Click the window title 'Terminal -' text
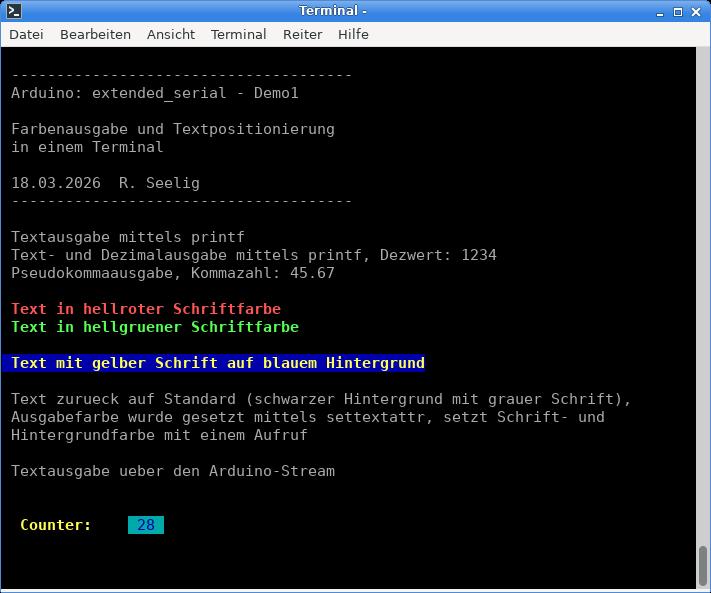Image resolution: width=711 pixels, height=593 pixels. point(333,11)
